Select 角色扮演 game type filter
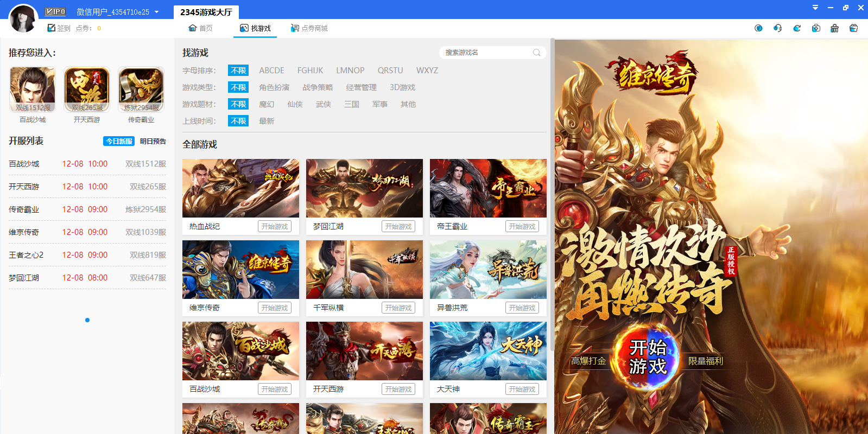The image size is (868, 434). tap(274, 87)
